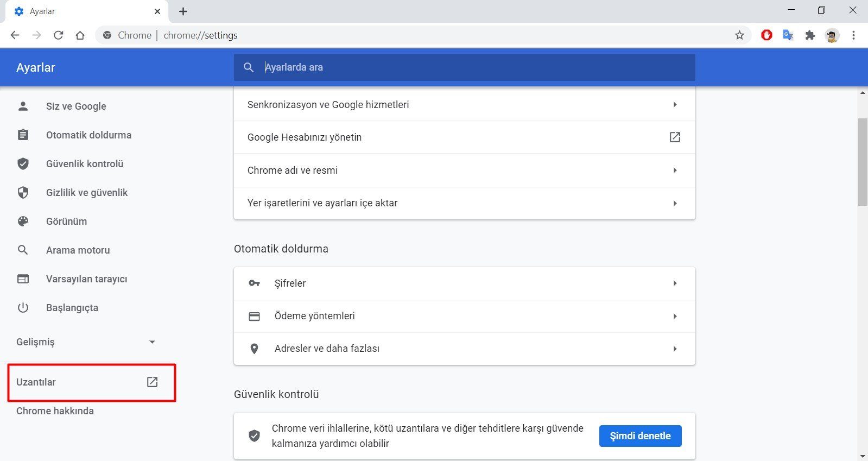Open Adresler ve daha fazlası row
Image resolution: width=868 pixels, height=461 pixels.
click(465, 349)
